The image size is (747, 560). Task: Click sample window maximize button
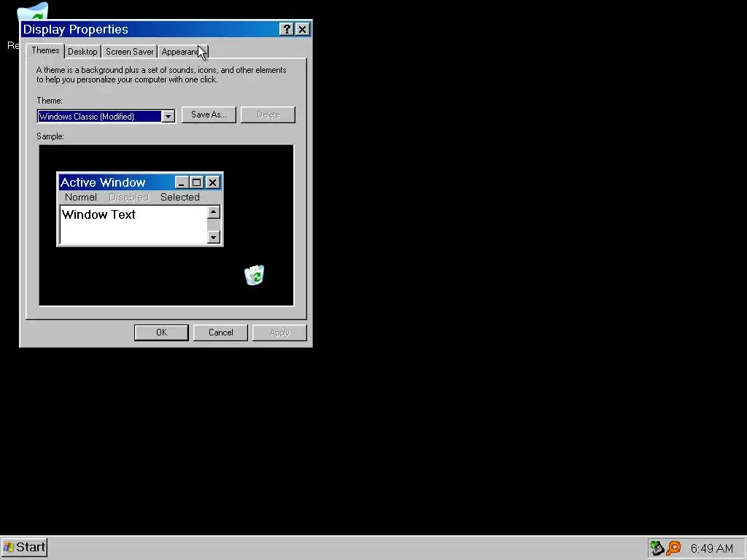(x=196, y=182)
